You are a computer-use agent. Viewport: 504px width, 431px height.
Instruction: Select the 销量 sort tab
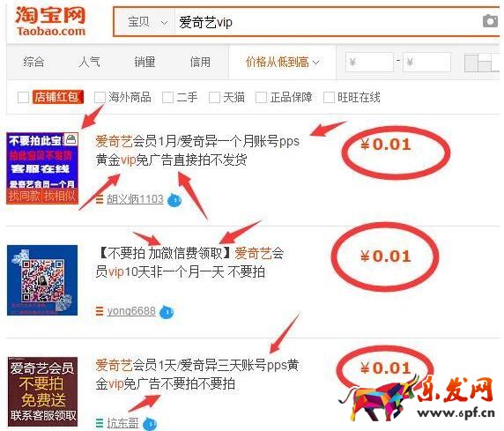pos(145,62)
